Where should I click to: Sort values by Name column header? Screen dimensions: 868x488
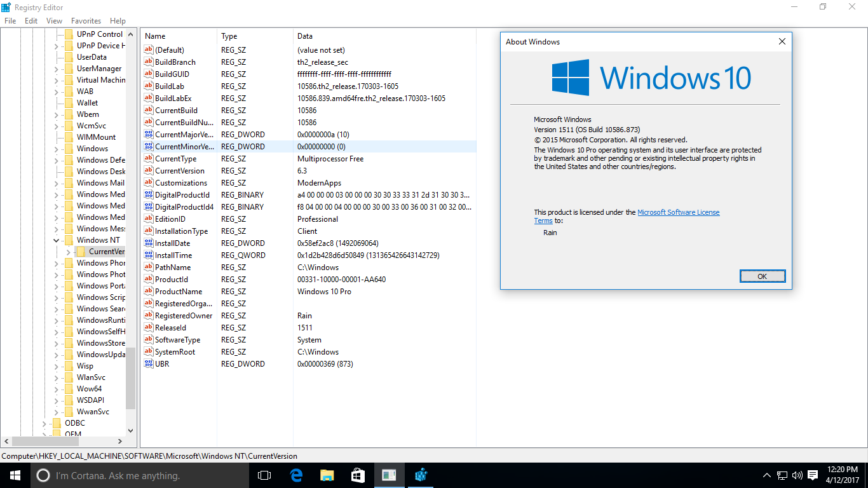pyautogui.click(x=179, y=36)
